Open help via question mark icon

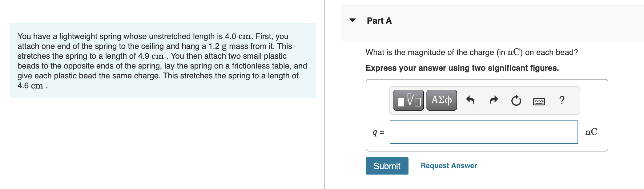tap(562, 100)
